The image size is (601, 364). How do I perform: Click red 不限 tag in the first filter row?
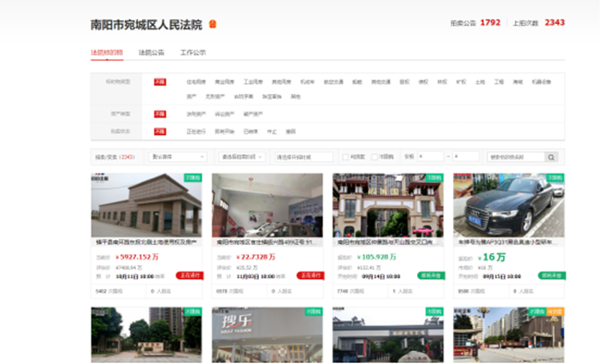pyautogui.click(x=160, y=82)
